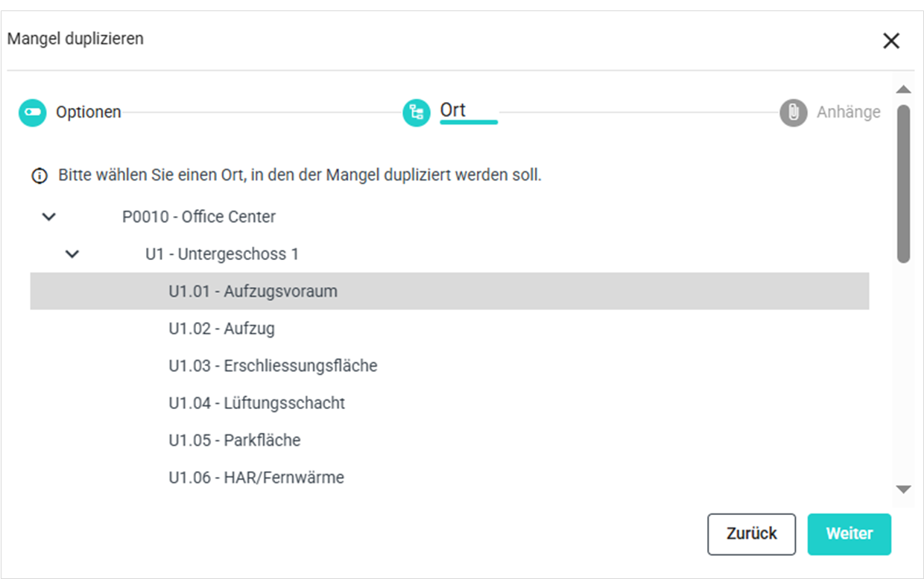Screen dimensions: 924x579
Task: Click the scroll up arrow of the list
Action: point(903,90)
